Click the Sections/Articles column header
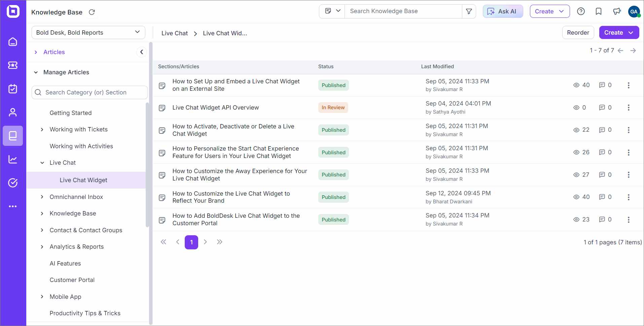The width and height of the screenshot is (644, 326). (x=179, y=67)
